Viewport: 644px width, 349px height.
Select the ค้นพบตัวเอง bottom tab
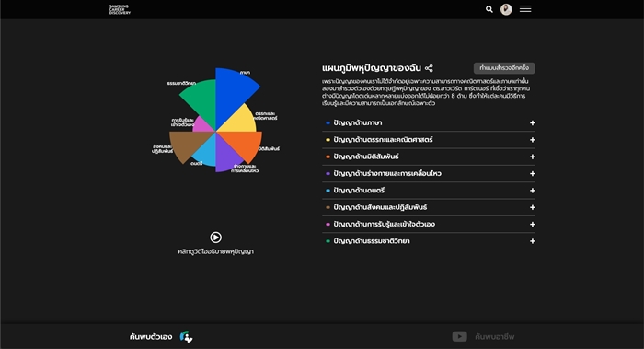pyautogui.click(x=151, y=337)
